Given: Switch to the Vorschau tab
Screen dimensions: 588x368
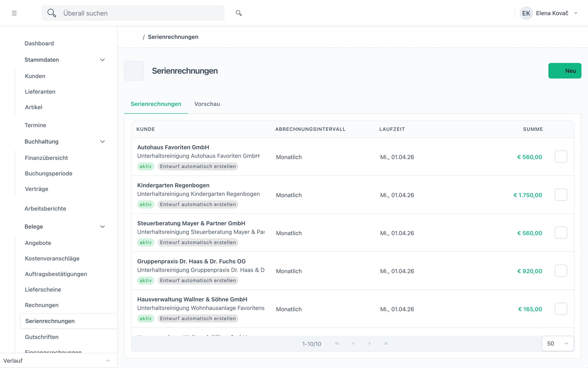Looking at the screenshot, I should pos(207,104).
